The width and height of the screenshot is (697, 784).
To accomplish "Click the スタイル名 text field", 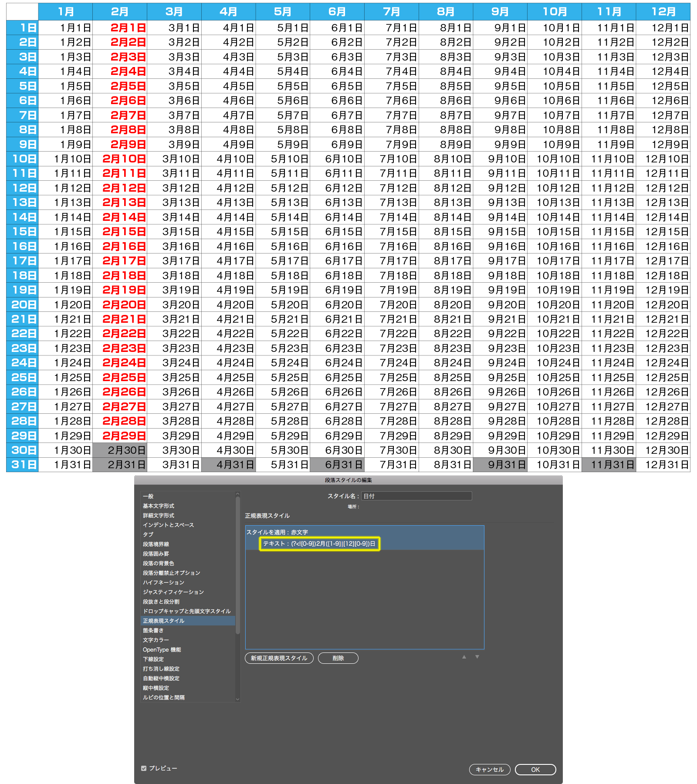I will (416, 496).
